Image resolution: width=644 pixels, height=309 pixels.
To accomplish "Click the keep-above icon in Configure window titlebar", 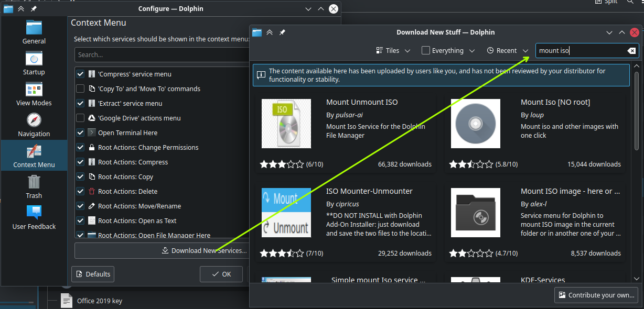I will pos(21,9).
